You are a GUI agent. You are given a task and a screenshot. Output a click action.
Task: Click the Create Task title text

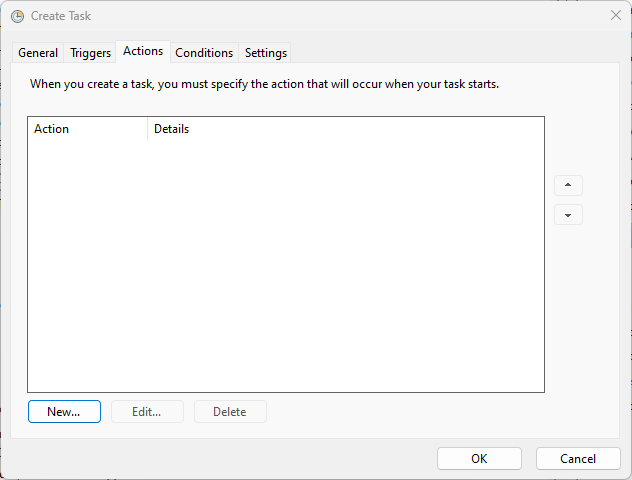61,16
